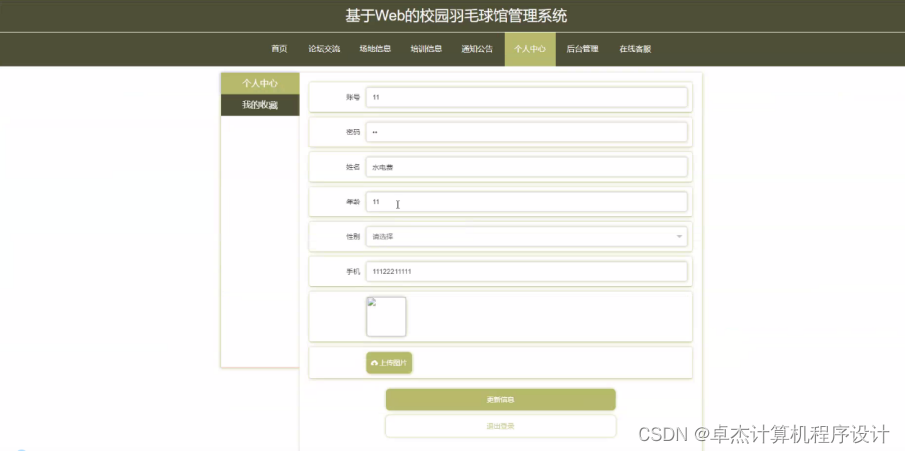905x453 pixels.
Task: Click the 上传图片 upload button
Action: pyautogui.click(x=389, y=363)
